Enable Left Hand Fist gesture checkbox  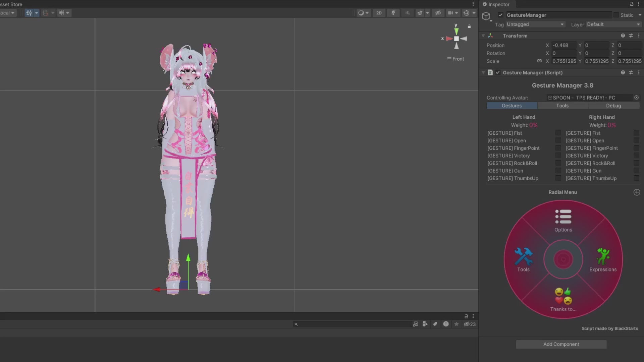558,133
